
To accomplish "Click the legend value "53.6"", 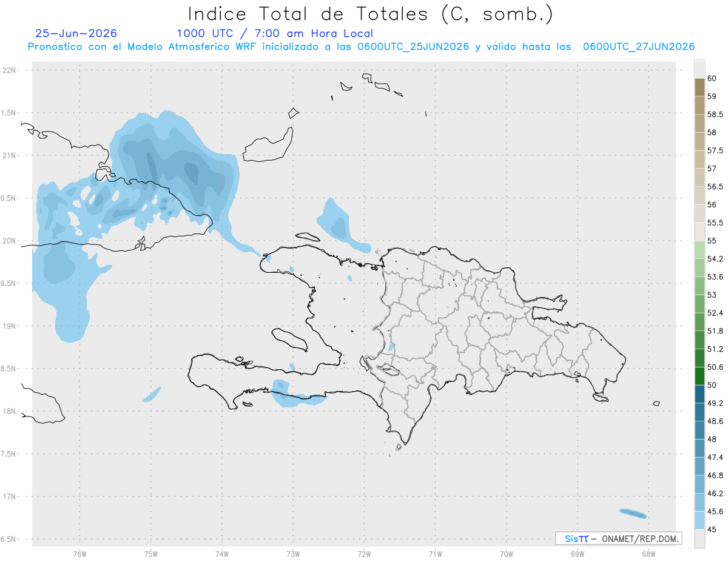I will click(715, 277).
